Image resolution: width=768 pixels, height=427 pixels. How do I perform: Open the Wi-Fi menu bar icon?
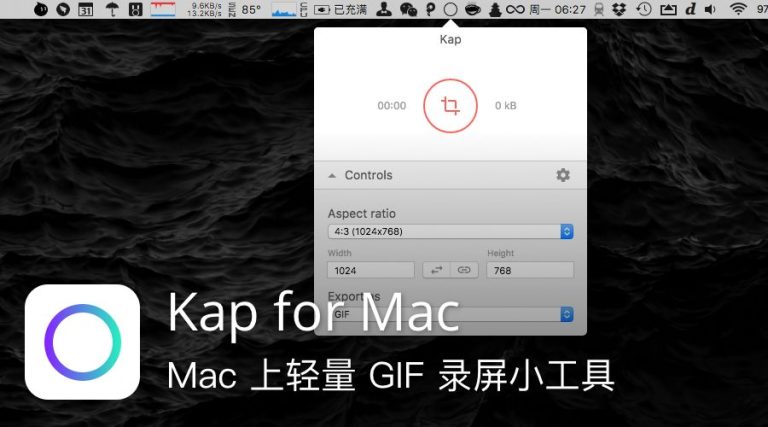click(x=738, y=9)
